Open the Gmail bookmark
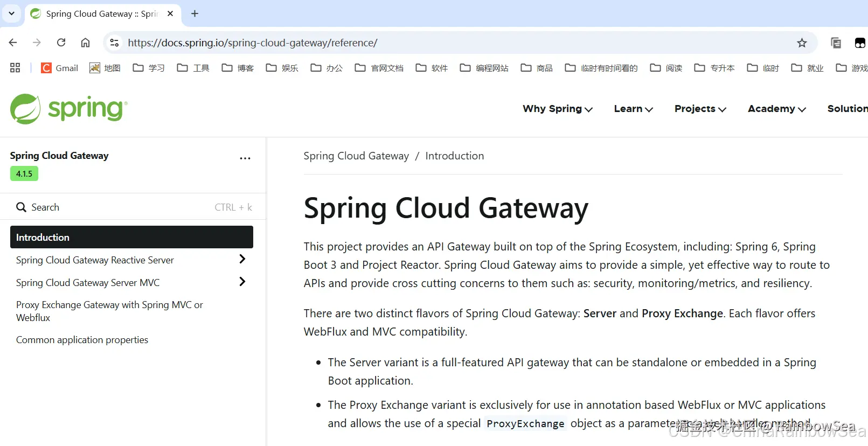The height and width of the screenshot is (446, 868). point(60,68)
